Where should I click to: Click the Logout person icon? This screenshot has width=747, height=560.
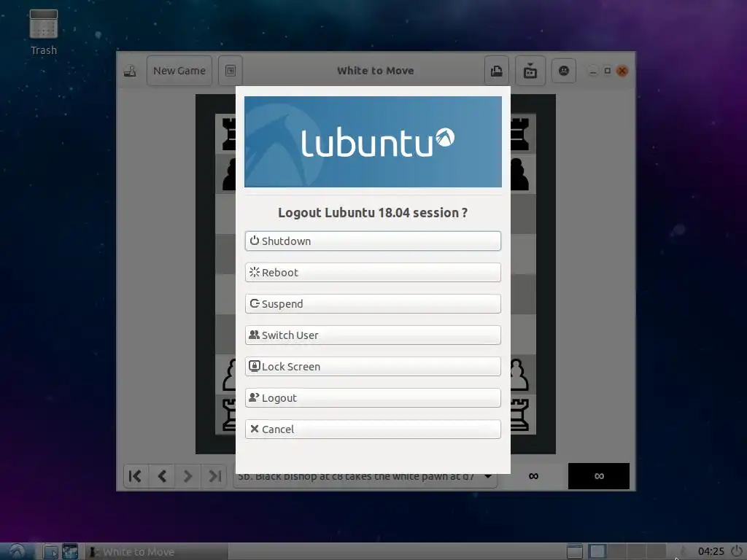pos(255,397)
